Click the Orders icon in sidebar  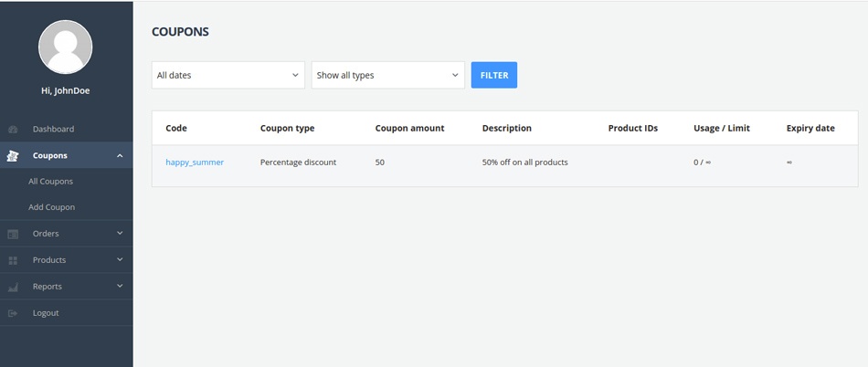click(13, 235)
